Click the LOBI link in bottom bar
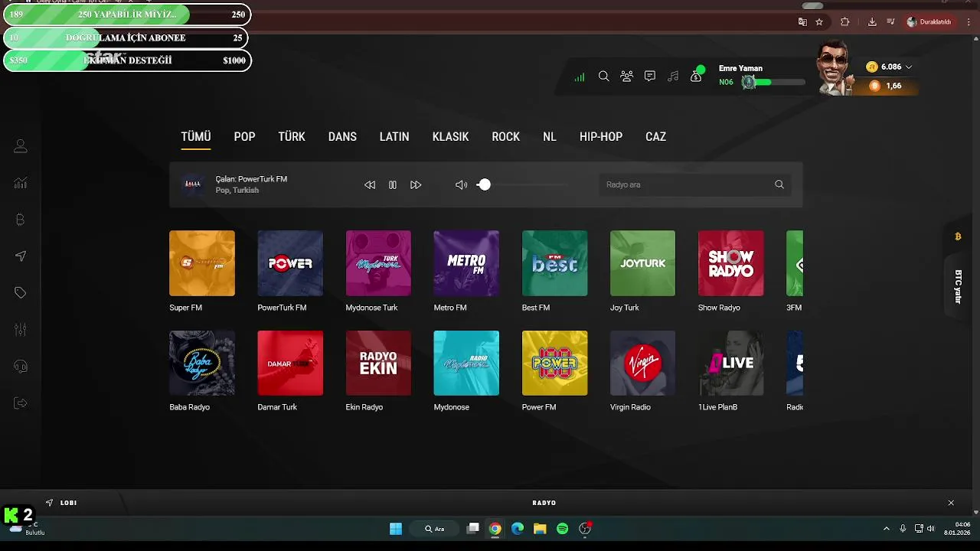The image size is (980, 551). point(69,503)
